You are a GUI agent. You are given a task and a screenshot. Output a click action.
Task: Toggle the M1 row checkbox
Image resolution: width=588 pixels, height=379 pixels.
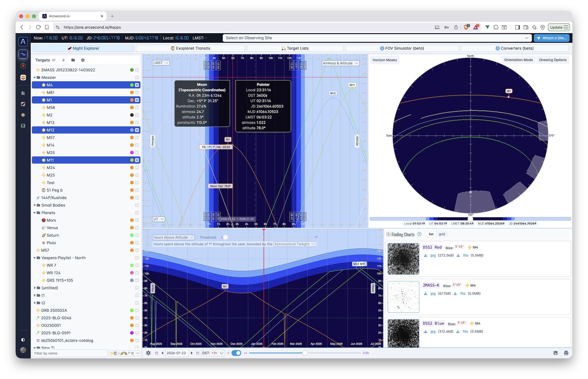pyautogui.click(x=137, y=100)
